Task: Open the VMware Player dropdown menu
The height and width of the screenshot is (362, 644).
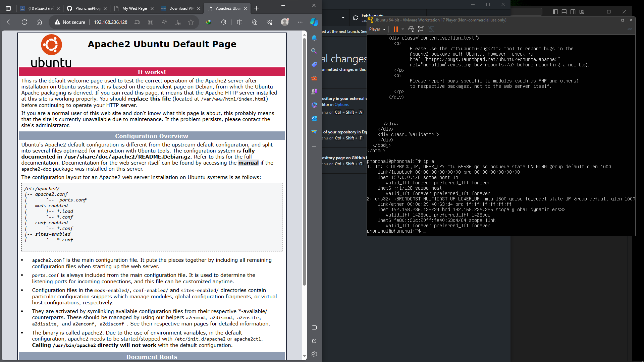Action: [377, 29]
